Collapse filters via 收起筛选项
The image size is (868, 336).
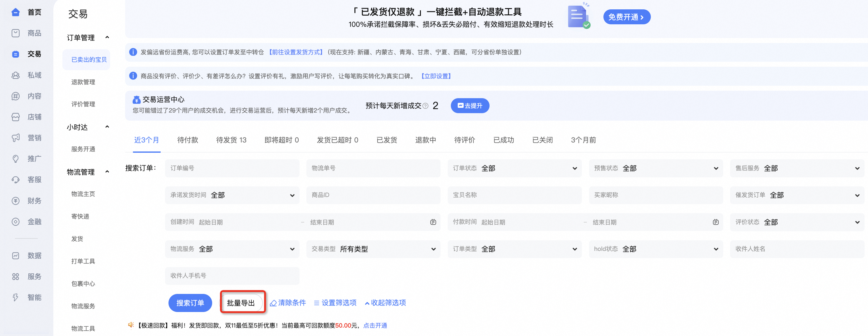pos(385,303)
